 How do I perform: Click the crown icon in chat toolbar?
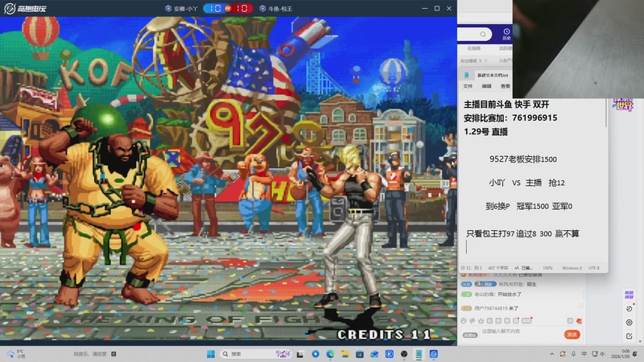[x=481, y=321]
